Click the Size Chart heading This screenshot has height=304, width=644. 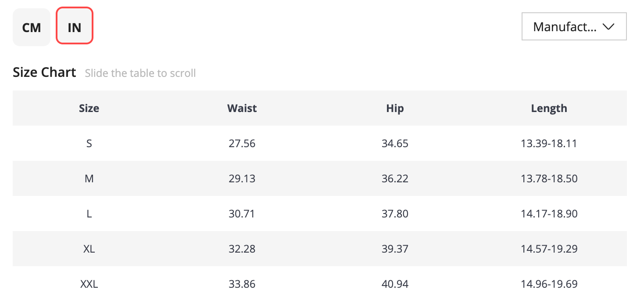[x=45, y=72]
